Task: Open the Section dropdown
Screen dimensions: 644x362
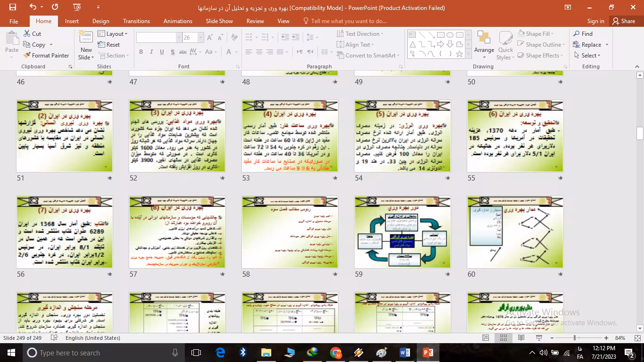Action: click(113, 56)
